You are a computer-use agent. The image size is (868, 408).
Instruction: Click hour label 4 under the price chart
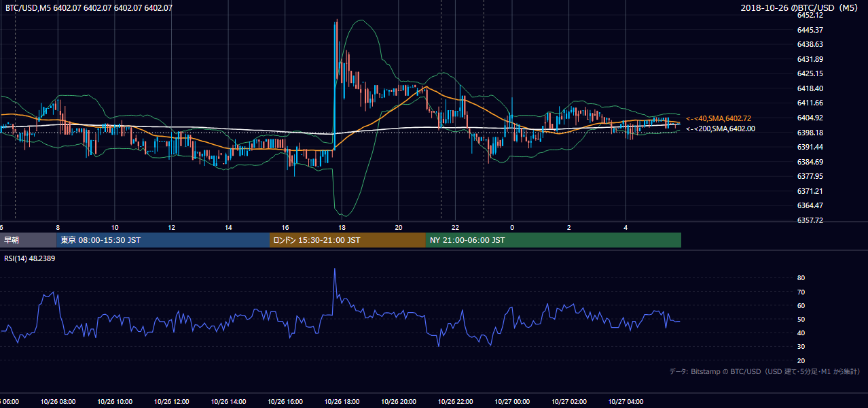pyautogui.click(x=626, y=227)
